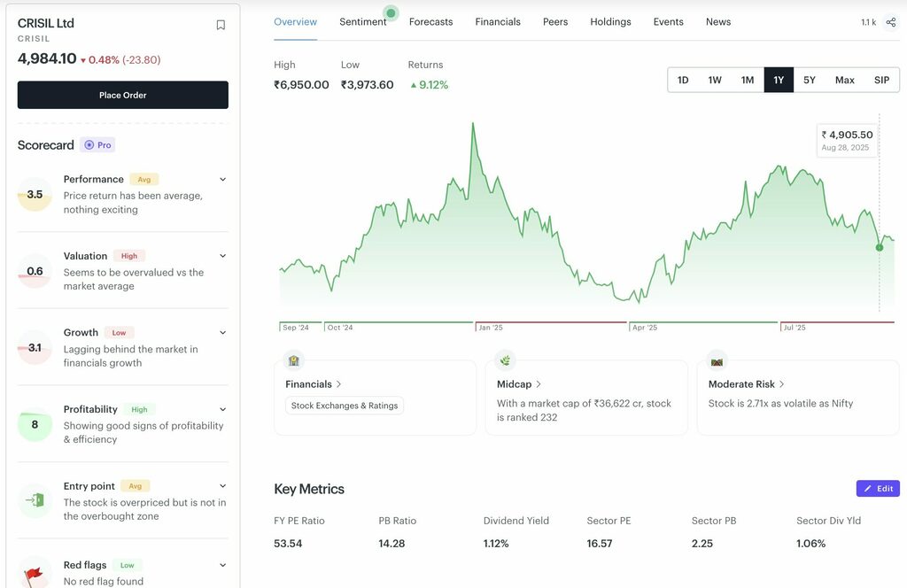
Task: Open the Peers tab
Action: [555, 22]
